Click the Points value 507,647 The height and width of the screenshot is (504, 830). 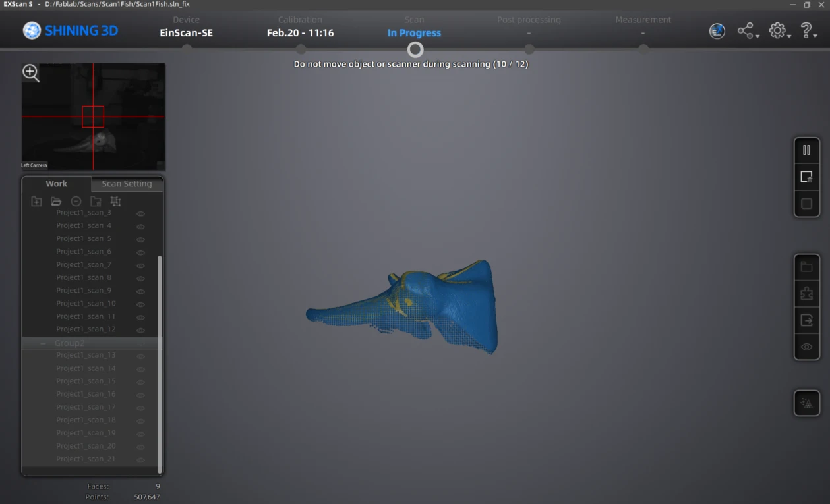tap(146, 497)
